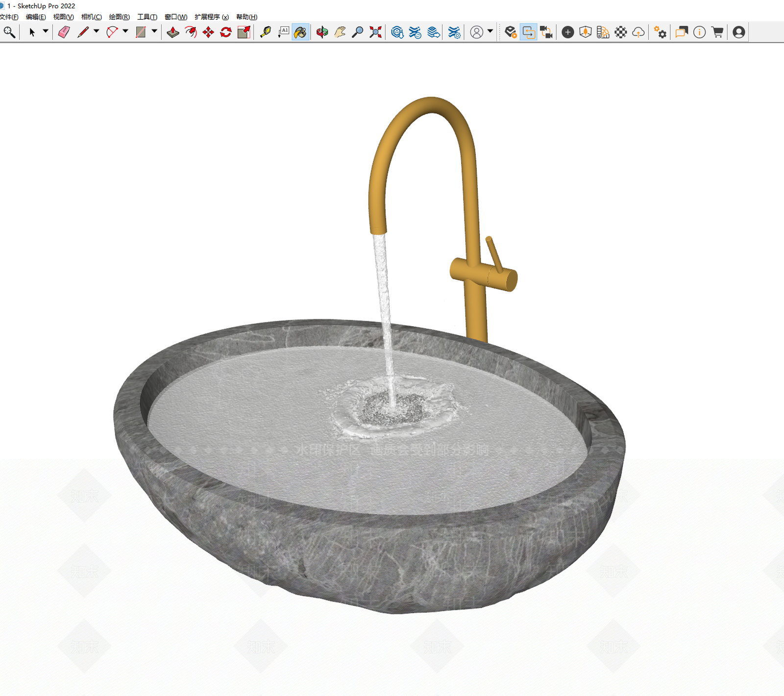The height and width of the screenshot is (696, 784).
Task: Open the 相机(C) menu
Action: tap(92, 17)
